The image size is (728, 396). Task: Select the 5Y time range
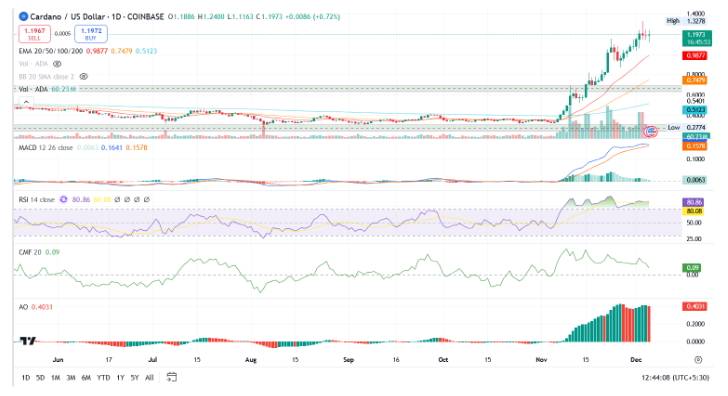pos(135,377)
